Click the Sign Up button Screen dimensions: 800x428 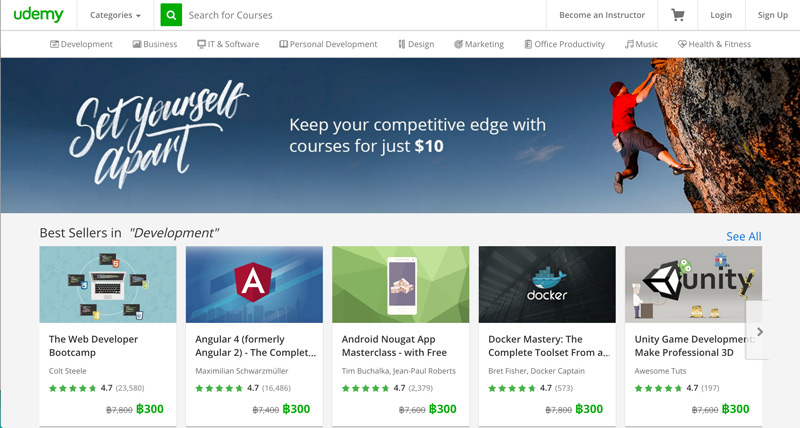772,15
